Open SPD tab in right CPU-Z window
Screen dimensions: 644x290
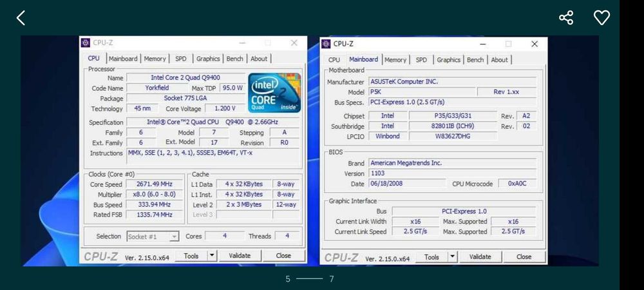click(421, 60)
